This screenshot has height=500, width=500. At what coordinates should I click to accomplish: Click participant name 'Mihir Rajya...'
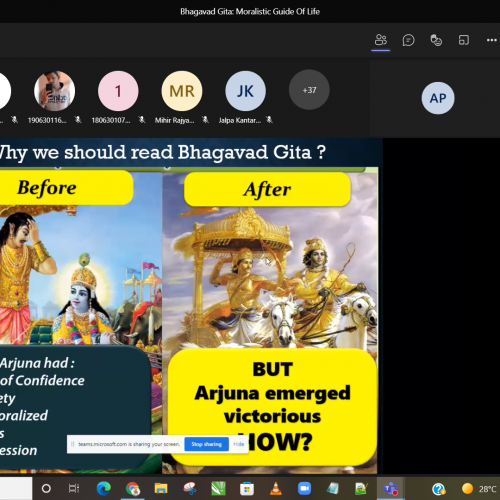[x=174, y=120]
